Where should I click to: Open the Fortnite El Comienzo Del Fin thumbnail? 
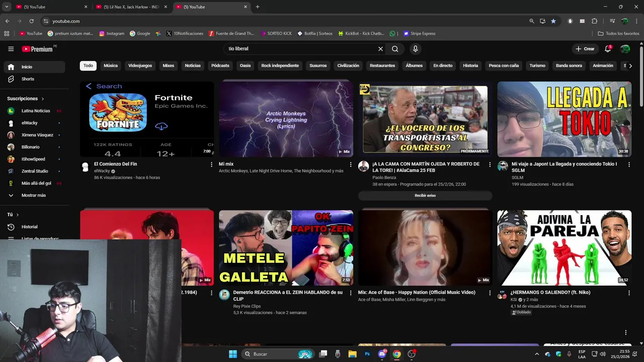click(x=147, y=119)
